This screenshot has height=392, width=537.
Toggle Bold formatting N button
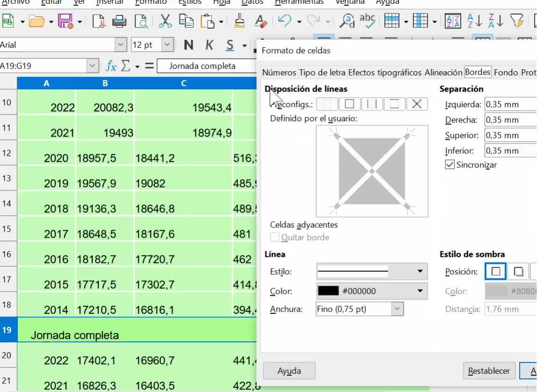[x=189, y=45]
